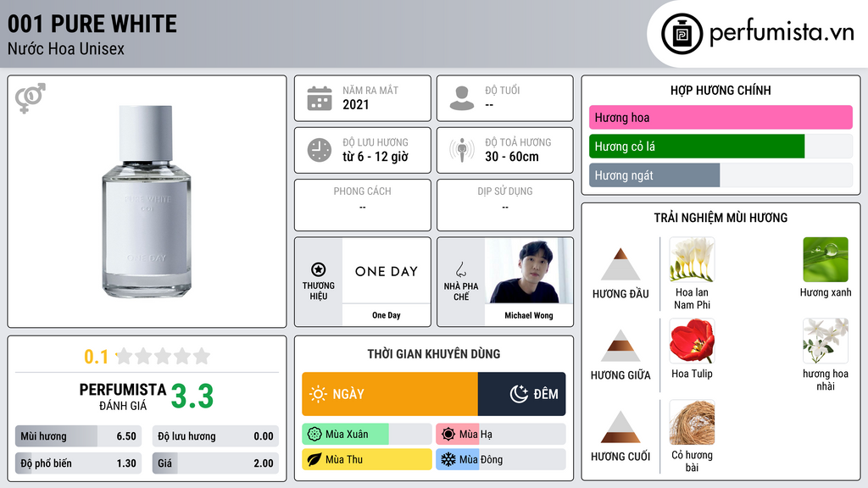Click the snowflake icon for Mùa Đông

448,459
